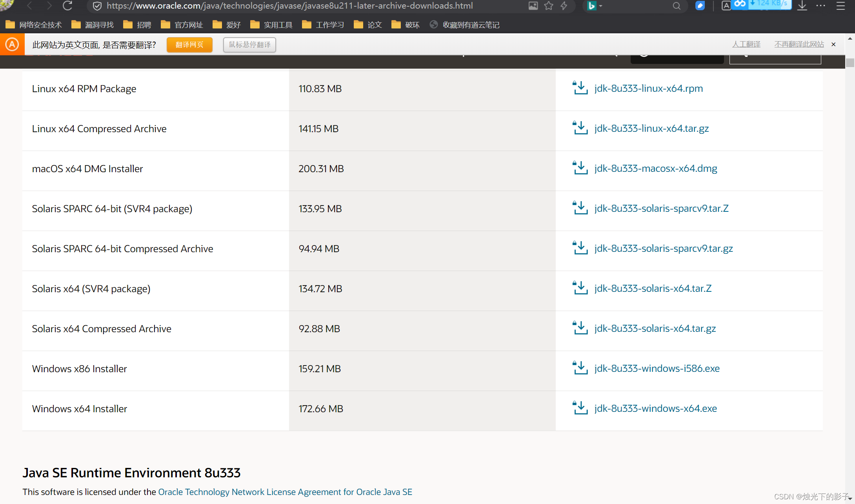This screenshot has height=504, width=855.
Task: Open Oracle Technology Network License Agreement link
Action: coord(285,492)
